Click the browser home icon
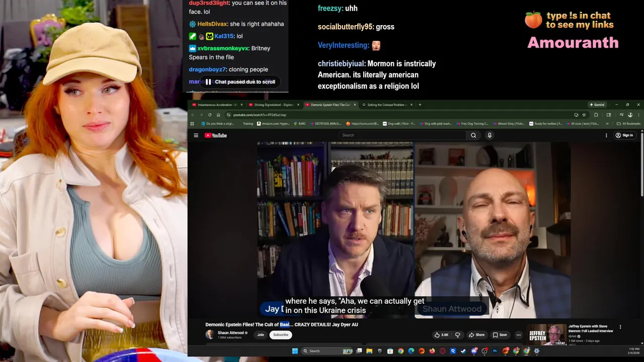This screenshot has height=362, width=644. coord(218,115)
